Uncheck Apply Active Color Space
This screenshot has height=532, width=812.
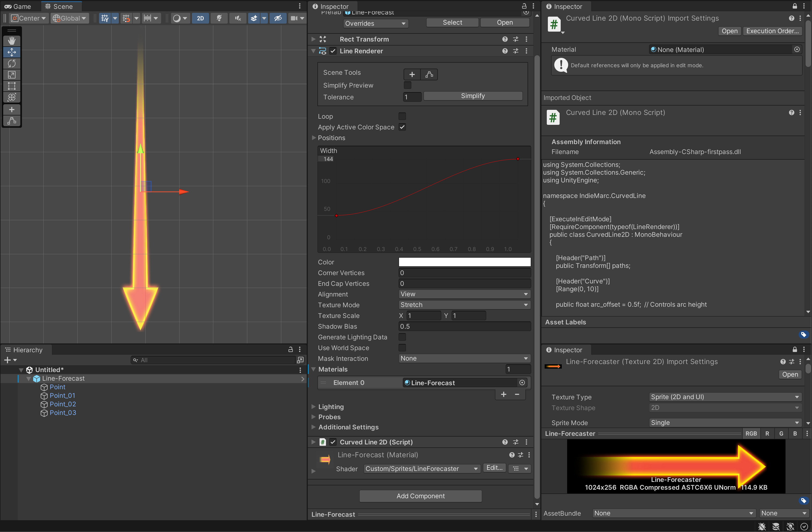point(402,127)
